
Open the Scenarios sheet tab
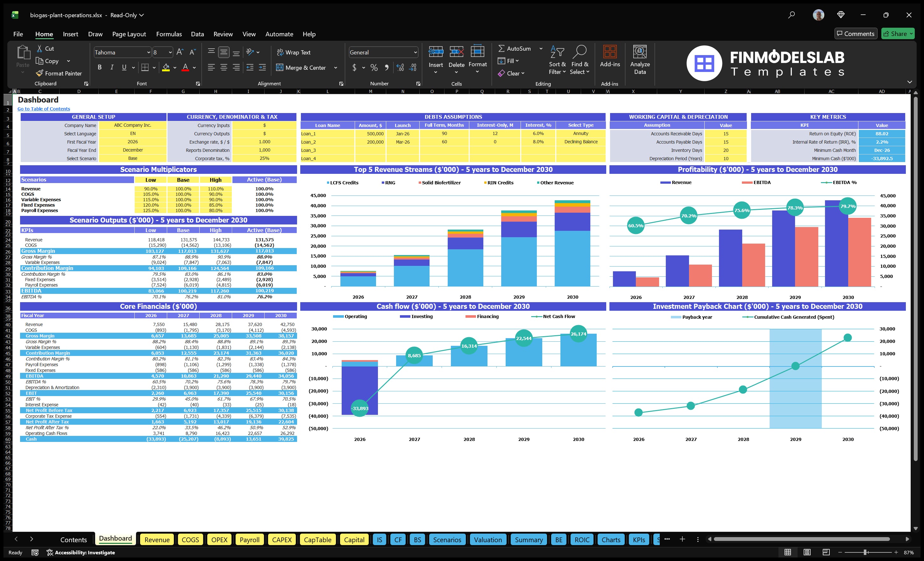pos(447,540)
